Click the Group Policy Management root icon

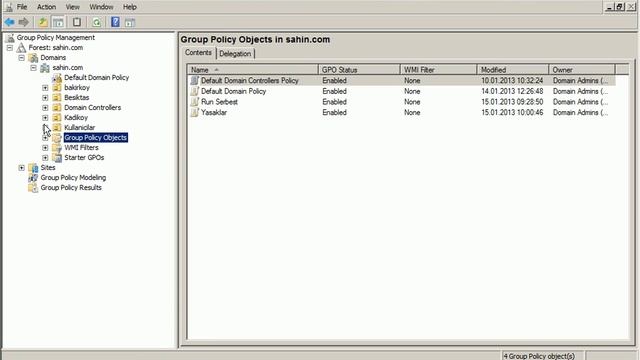click(x=10, y=38)
